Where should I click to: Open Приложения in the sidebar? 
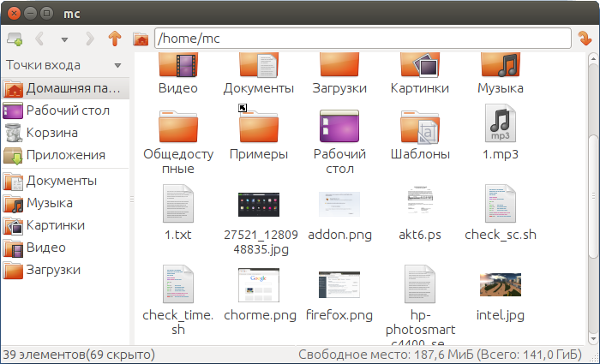(x=65, y=155)
